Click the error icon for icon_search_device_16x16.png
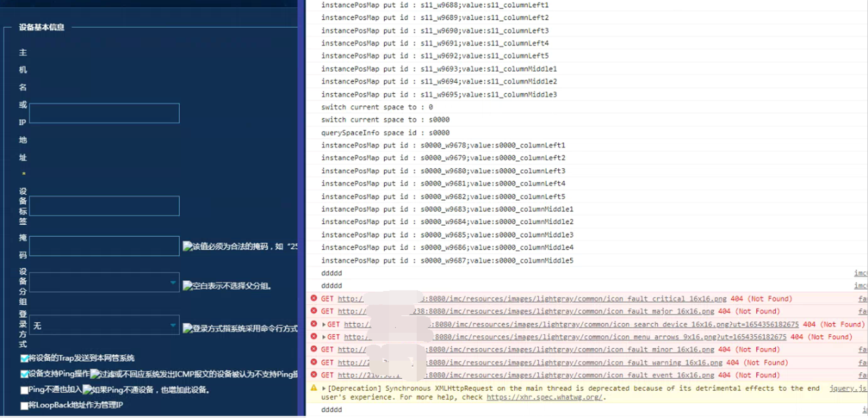The height and width of the screenshot is (418, 868). 313,324
